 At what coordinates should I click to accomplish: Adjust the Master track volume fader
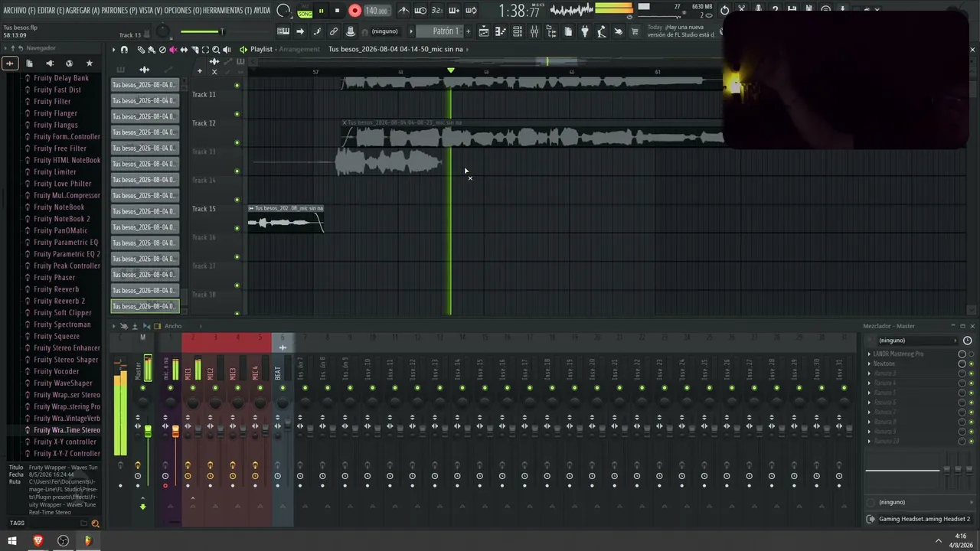tap(148, 432)
